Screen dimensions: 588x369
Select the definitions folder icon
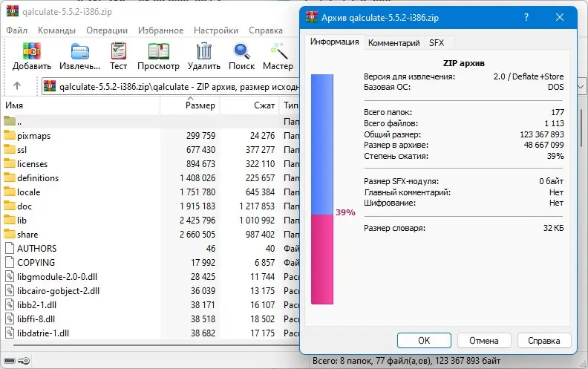[10, 177]
